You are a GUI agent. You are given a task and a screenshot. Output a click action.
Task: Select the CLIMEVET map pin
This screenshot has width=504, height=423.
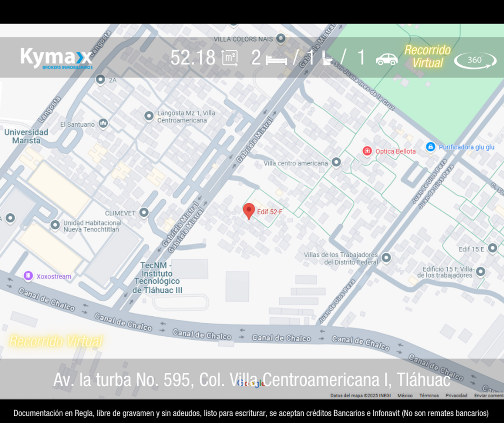pos(144,213)
